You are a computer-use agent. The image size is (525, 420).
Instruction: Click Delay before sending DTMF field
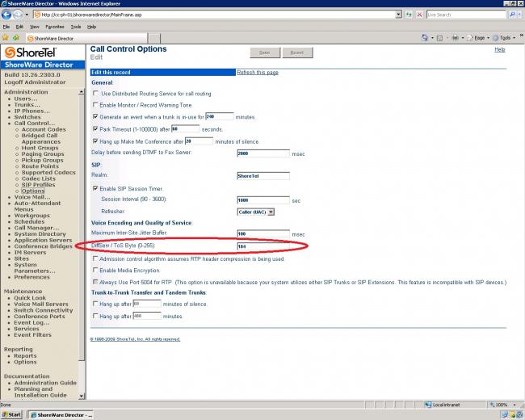pos(263,153)
